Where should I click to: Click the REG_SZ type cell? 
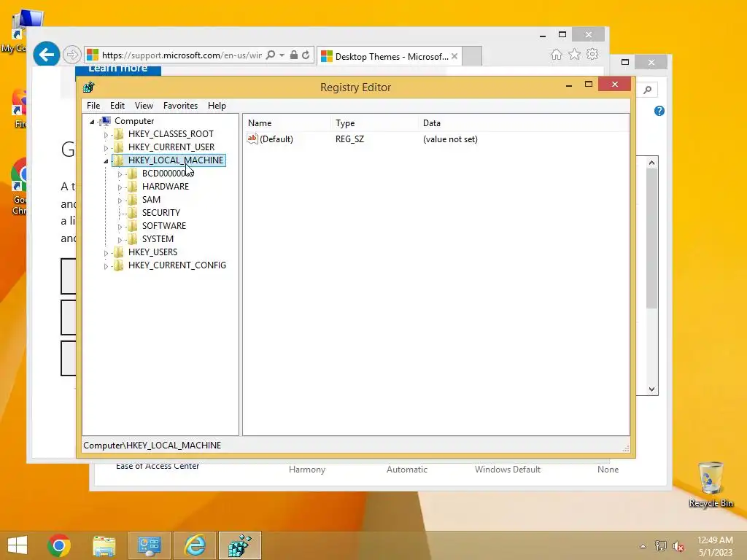coord(349,139)
